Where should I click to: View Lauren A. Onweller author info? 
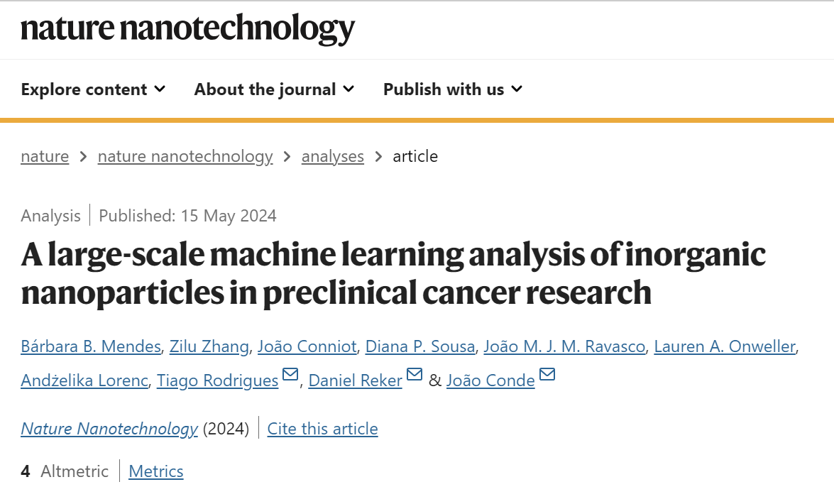coord(725,346)
